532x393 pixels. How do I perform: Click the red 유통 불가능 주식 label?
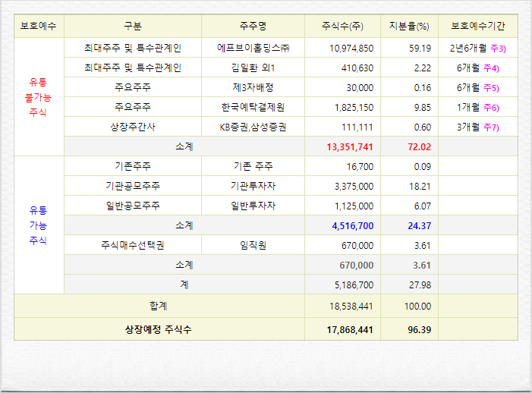tap(38, 97)
